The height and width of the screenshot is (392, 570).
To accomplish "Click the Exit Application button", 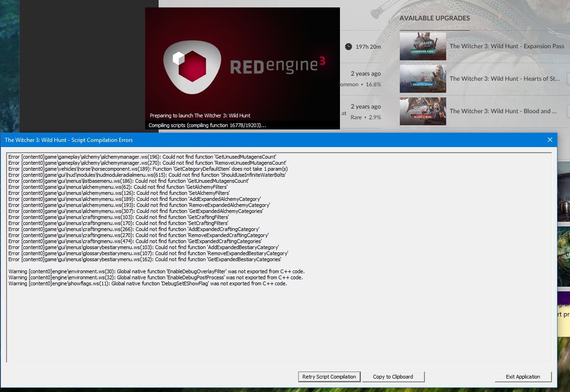I will (523, 377).
